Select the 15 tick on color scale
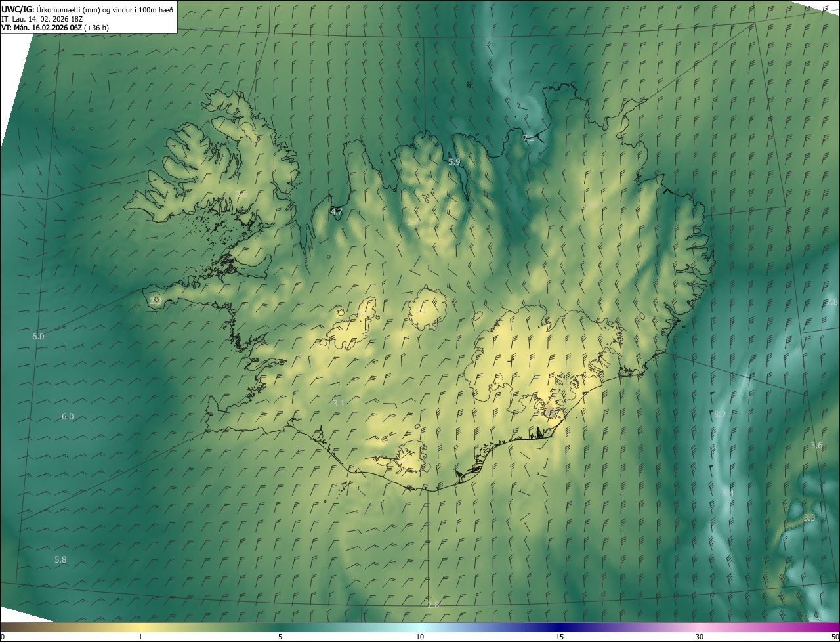The width and height of the screenshot is (840, 642). 560,637
